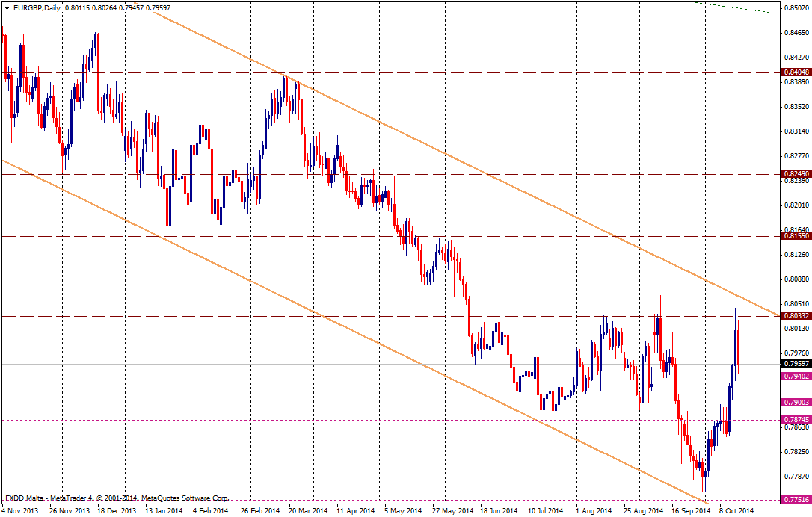Click the 4 Nov 2013 date label

click(20, 511)
